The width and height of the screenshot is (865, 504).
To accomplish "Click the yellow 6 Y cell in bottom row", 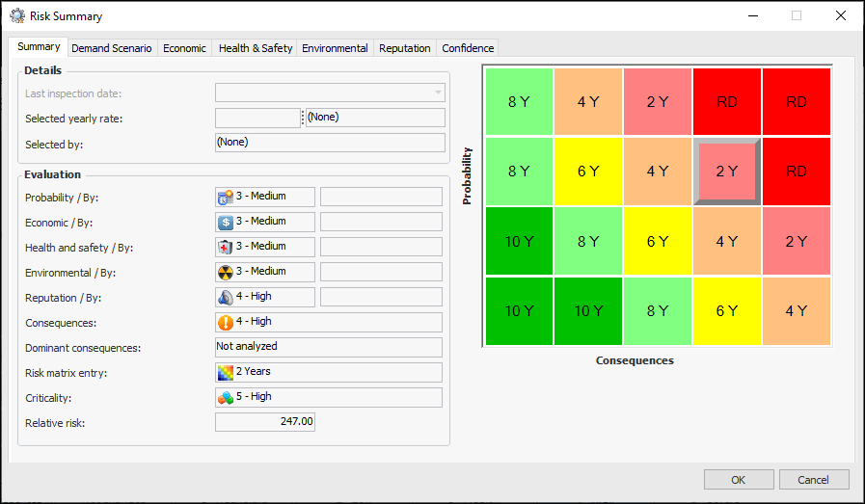I will point(727,311).
